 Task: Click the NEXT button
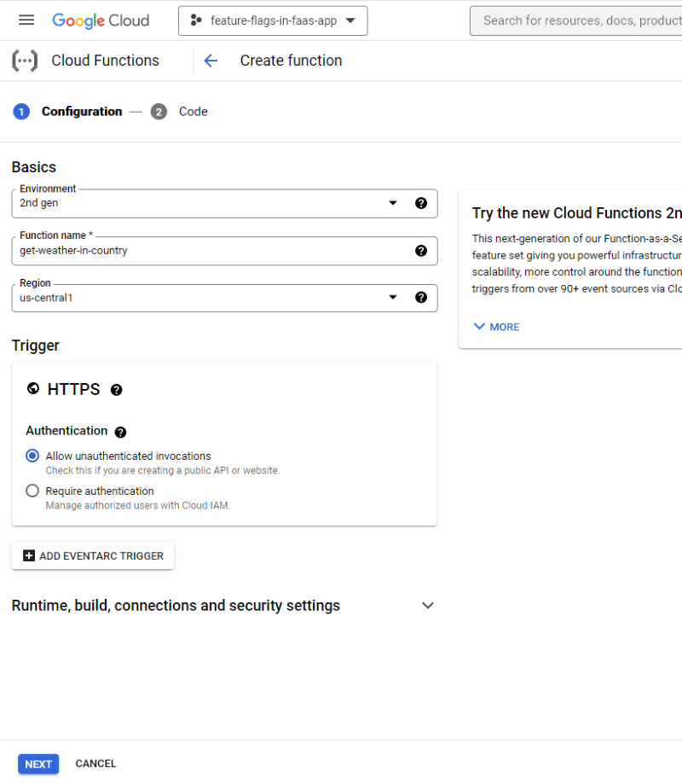tap(38, 764)
